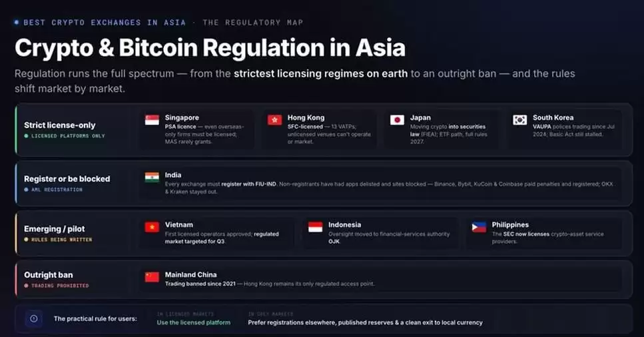The image size is (644, 337).
Task: Click the Indonesia flag icon
Action: 315,227
